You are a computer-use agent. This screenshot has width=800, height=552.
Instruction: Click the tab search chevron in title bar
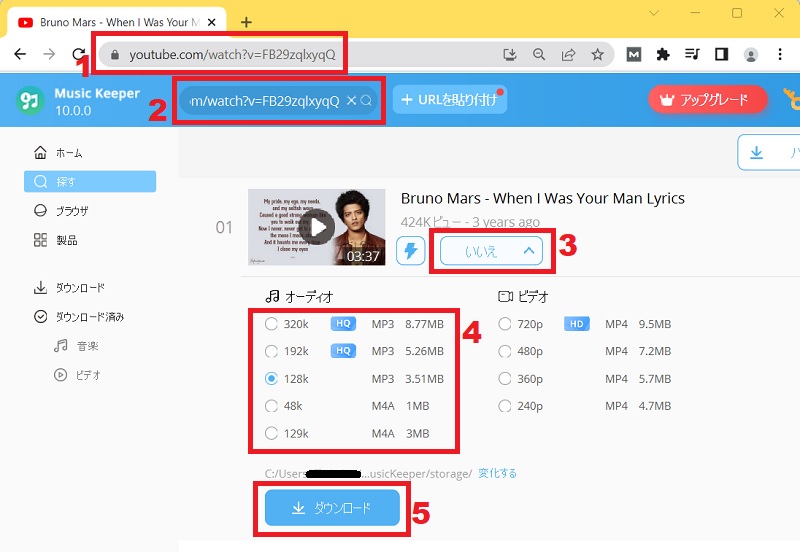tap(654, 13)
